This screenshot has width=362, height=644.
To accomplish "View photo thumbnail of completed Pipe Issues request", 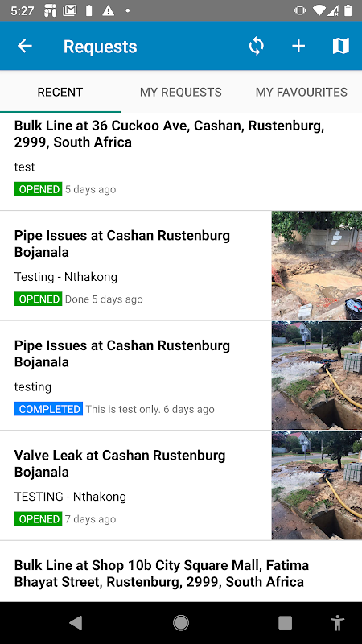I will click(317, 375).
